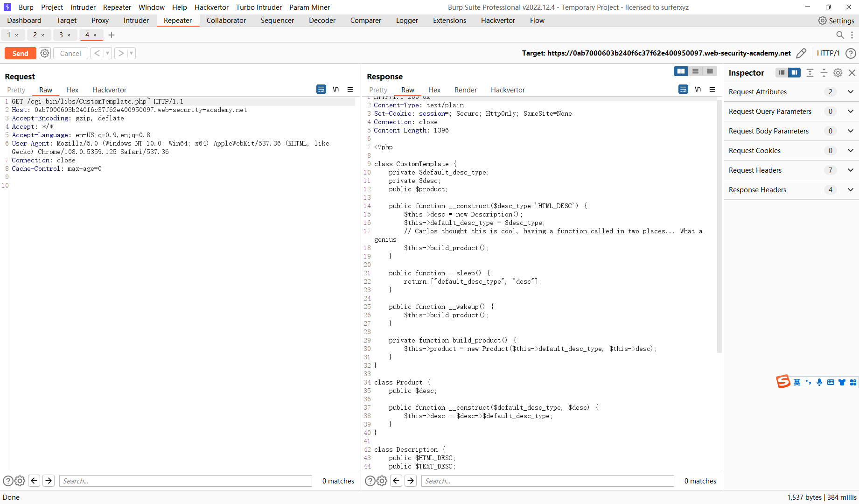859x504 pixels.
Task: Select the request Hackvertor view
Action: [x=109, y=90]
